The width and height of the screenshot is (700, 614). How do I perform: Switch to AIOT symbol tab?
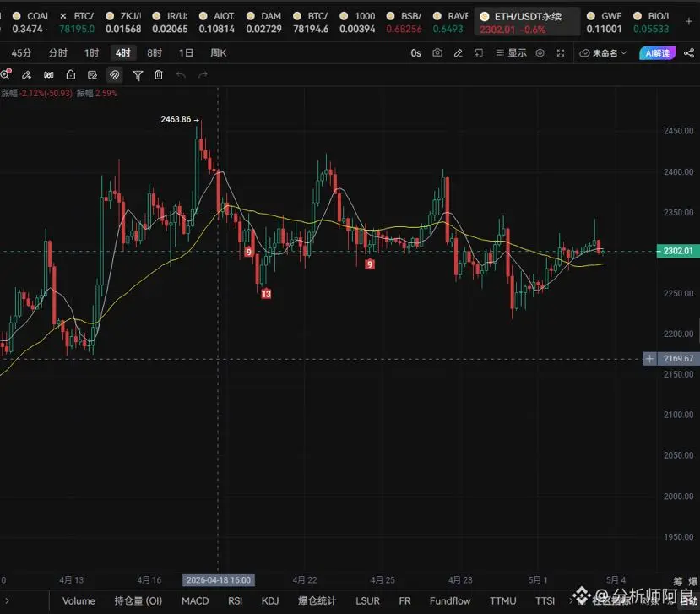point(217,22)
